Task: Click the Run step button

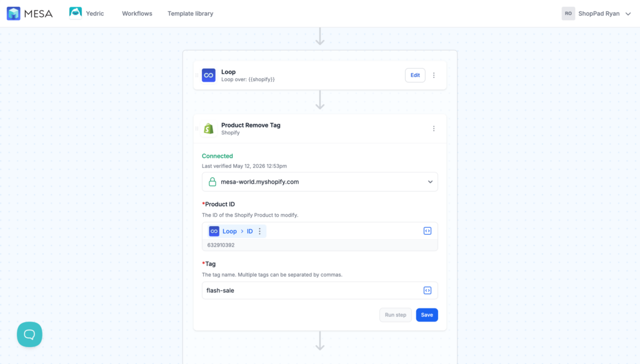Action: pos(396,315)
